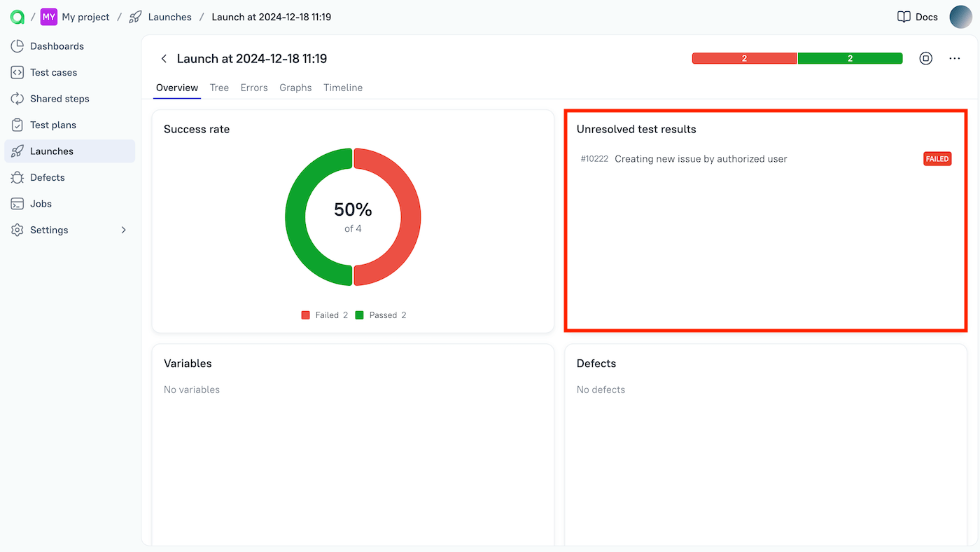
Task: Open the Jobs section
Action: pos(44,203)
